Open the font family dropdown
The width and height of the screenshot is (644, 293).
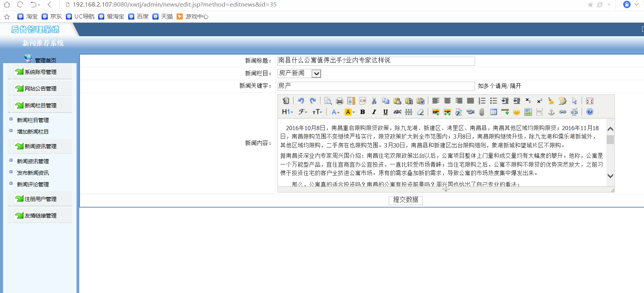[303, 112]
